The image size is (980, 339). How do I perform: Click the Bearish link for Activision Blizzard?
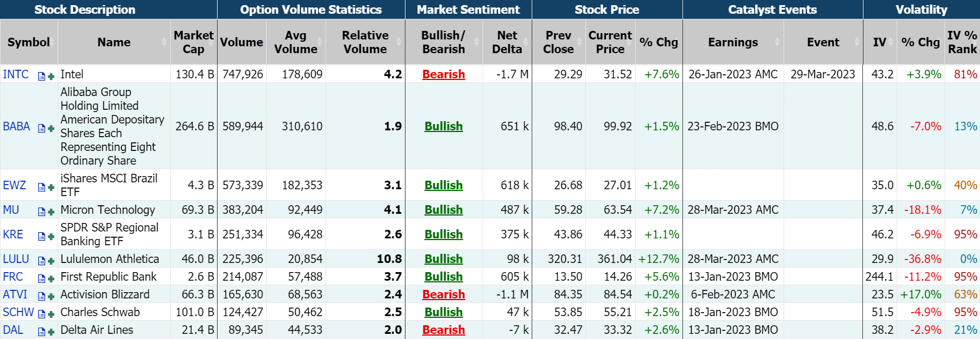444,294
